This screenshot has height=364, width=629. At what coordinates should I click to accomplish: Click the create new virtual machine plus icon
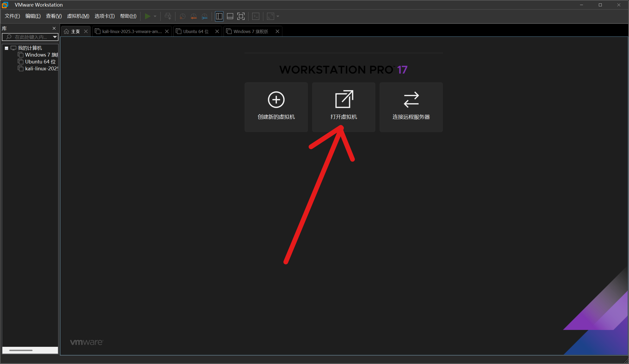click(276, 100)
